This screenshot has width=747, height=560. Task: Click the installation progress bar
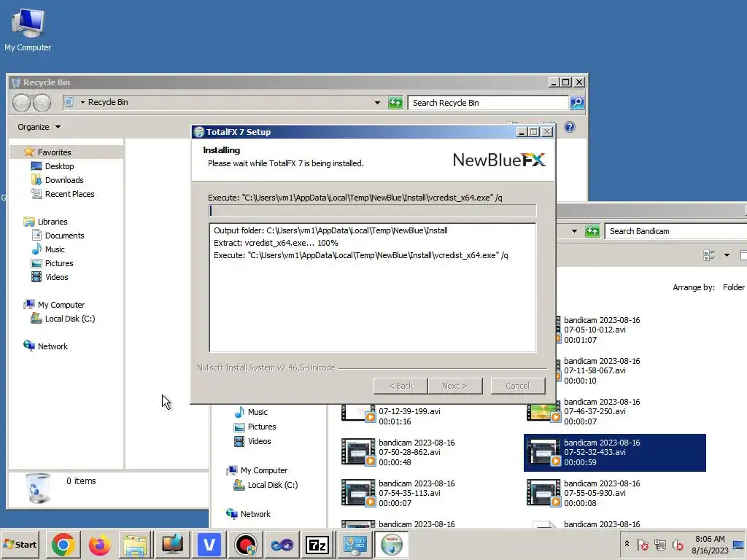pos(373,211)
